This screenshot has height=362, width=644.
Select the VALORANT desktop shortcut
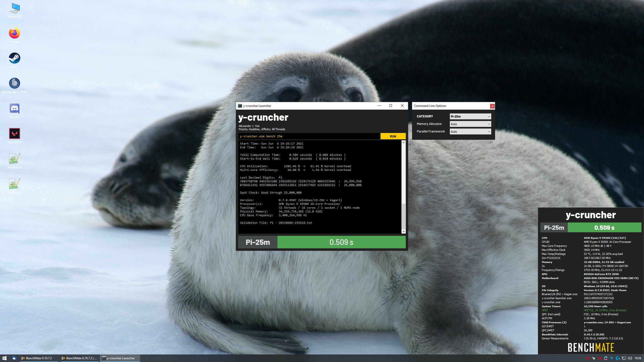pyautogui.click(x=14, y=136)
